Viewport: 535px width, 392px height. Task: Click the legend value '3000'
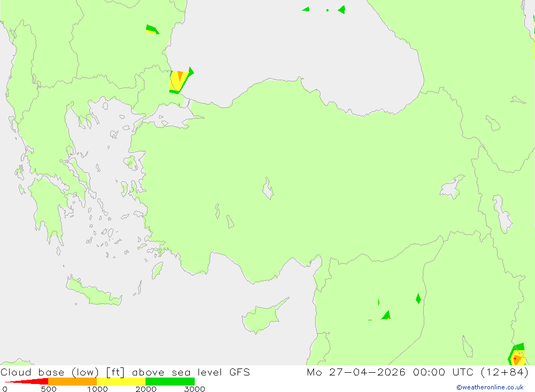(x=195, y=389)
